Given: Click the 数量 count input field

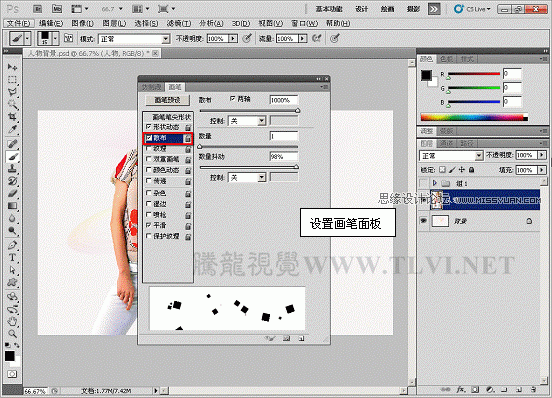Looking at the screenshot, I should click(284, 136).
